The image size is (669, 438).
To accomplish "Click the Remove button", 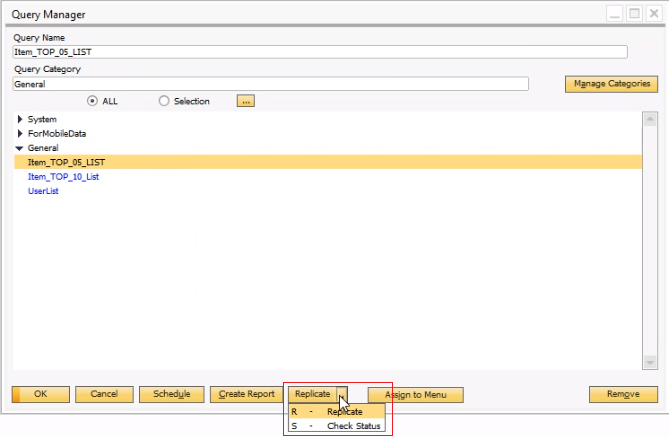I will pos(623,394).
